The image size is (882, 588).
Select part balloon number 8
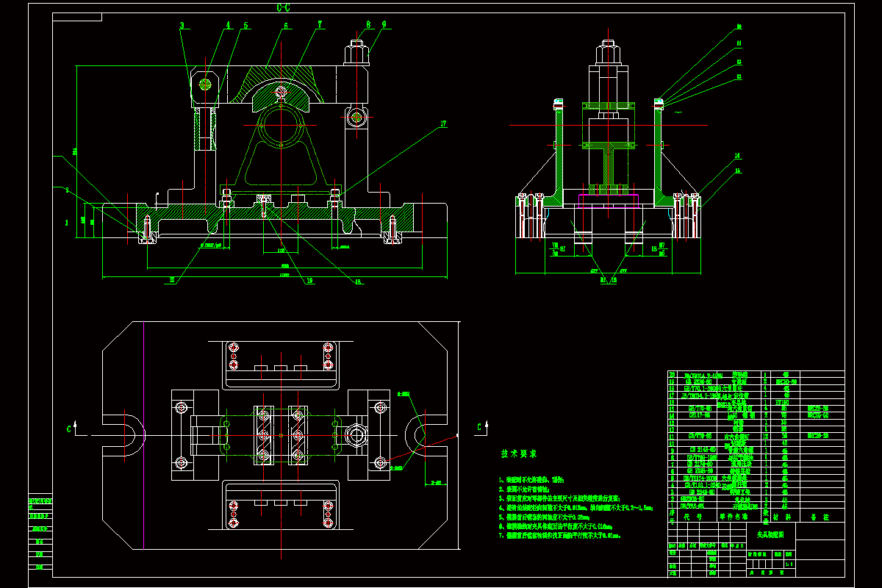point(368,24)
